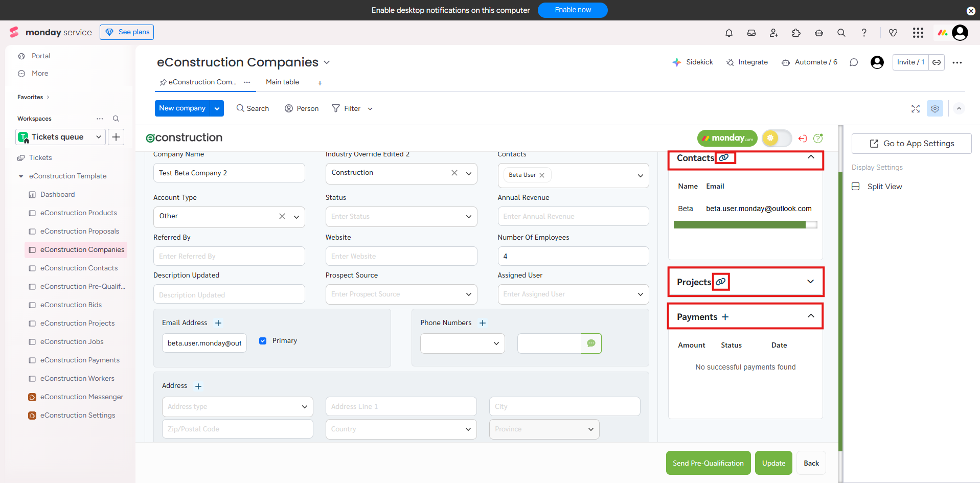This screenshot has width=980, height=483.
Task: Switch to the Main table tab
Action: 282,82
